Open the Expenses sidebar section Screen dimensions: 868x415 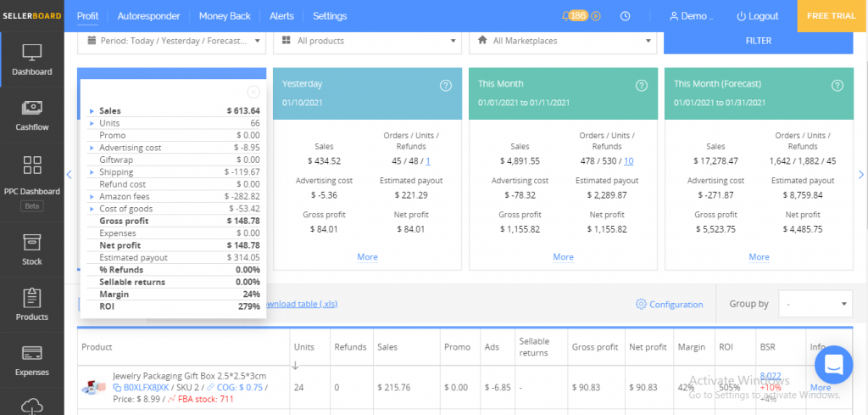point(31,359)
